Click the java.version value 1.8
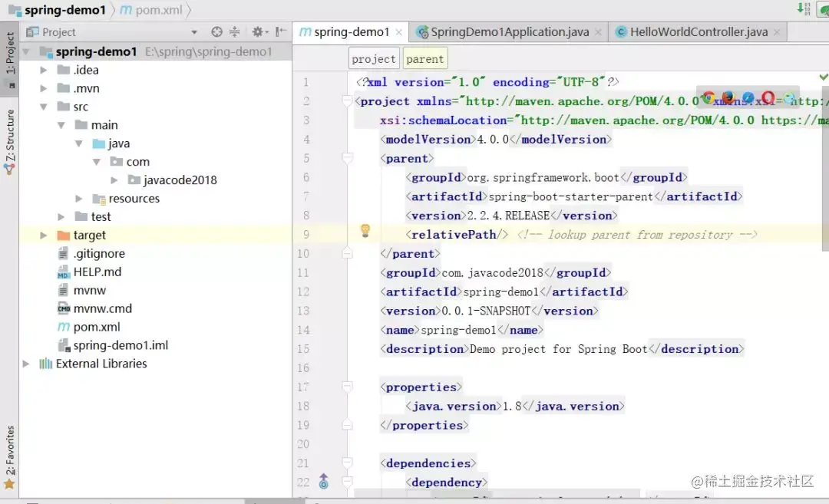 pyautogui.click(x=512, y=406)
